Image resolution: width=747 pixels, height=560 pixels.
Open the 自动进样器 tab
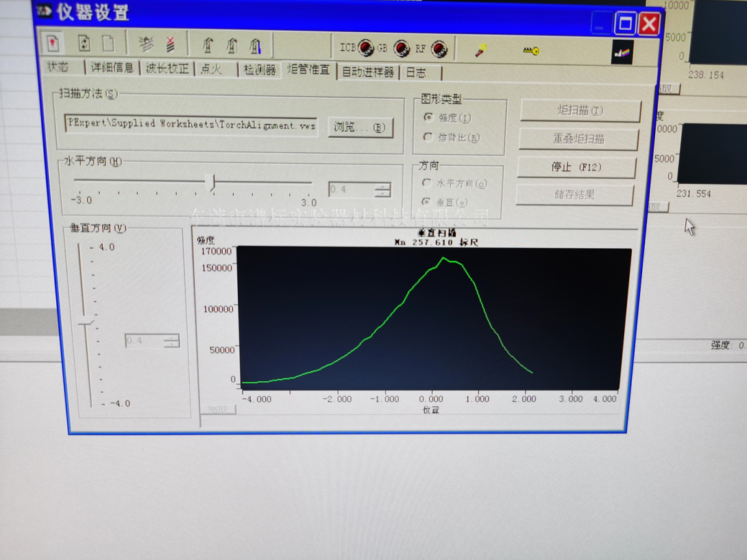pyautogui.click(x=367, y=72)
